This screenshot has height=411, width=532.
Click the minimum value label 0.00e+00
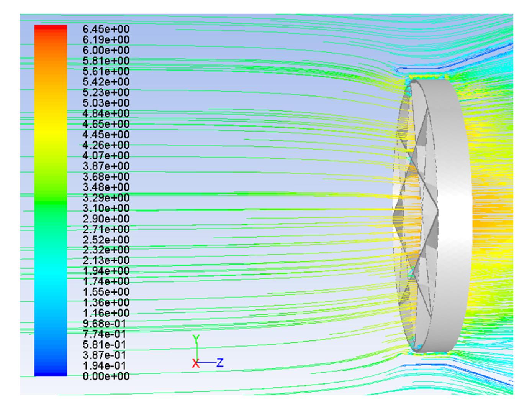point(106,376)
